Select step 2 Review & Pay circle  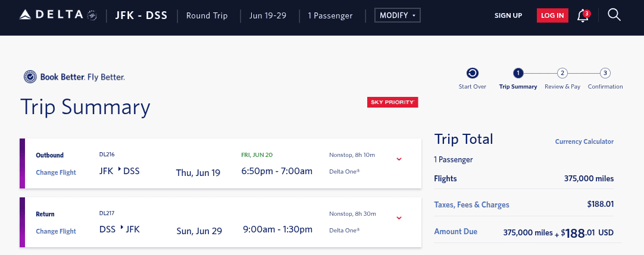point(562,74)
